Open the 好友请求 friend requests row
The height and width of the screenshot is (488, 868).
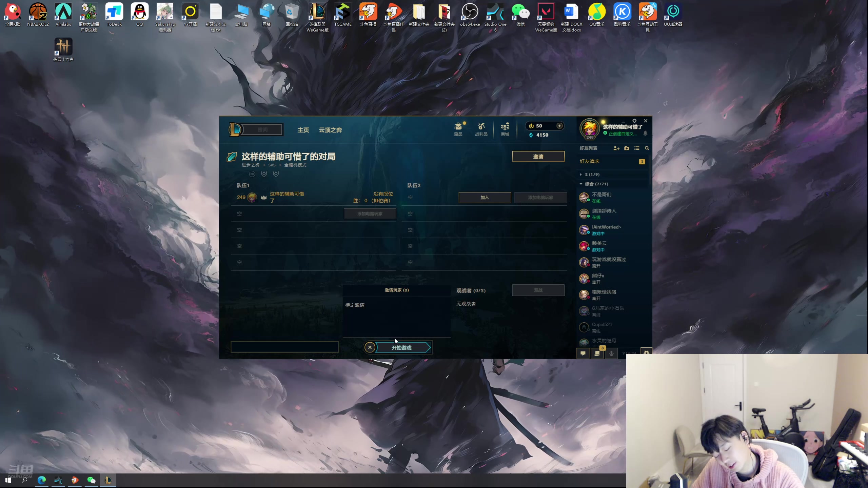(613, 161)
